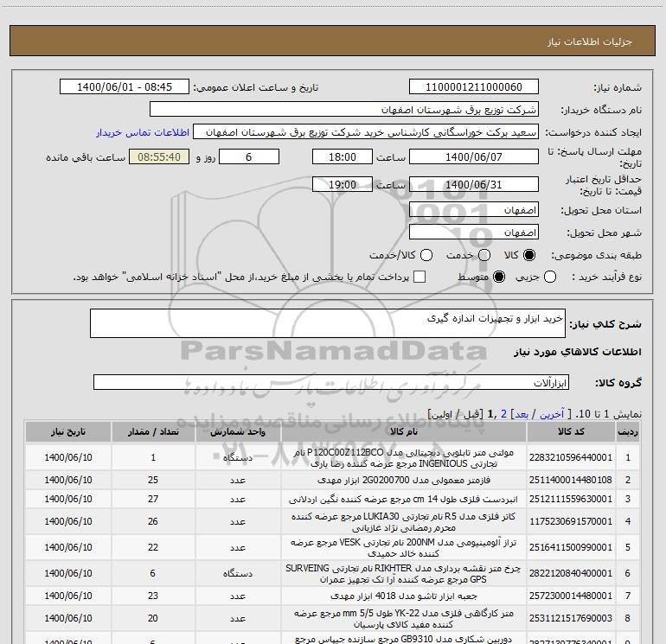Click the delivery province field اصفهان
666x644 pixels.
click(x=474, y=210)
